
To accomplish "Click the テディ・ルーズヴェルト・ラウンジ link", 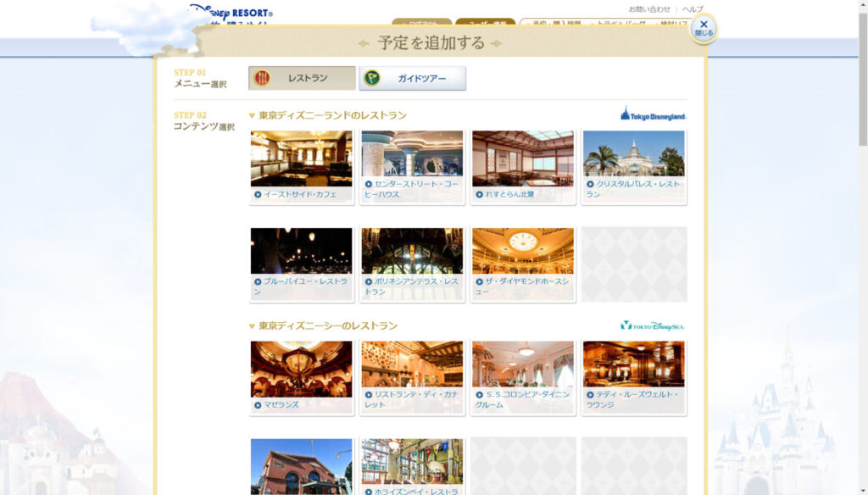I will [x=633, y=399].
